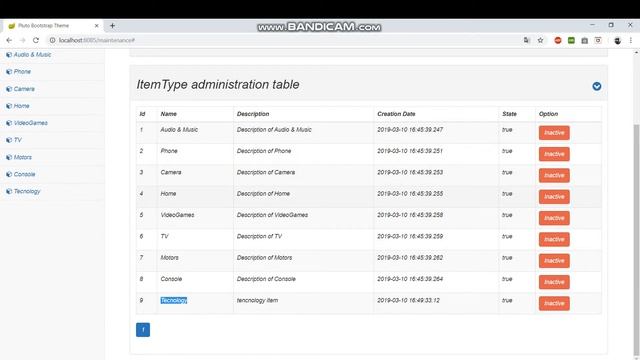Image resolution: width=640 pixels, height=360 pixels.
Task: Open Motors category in sidebar
Action: 22,157
